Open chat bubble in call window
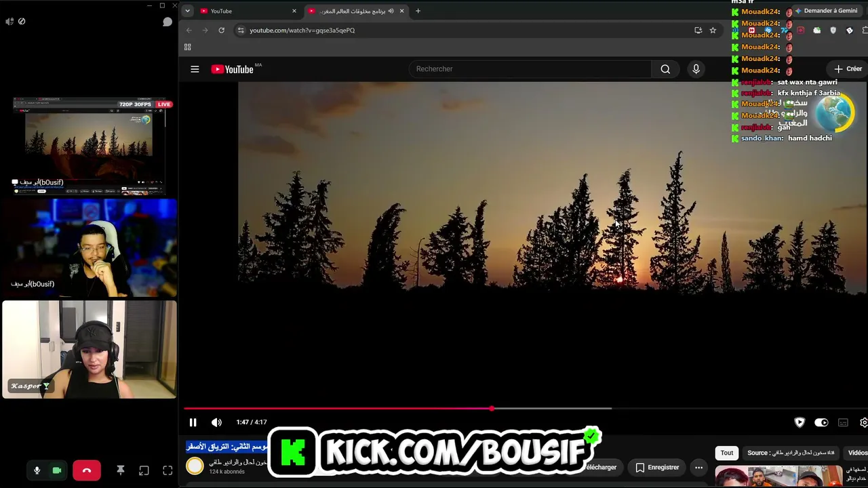 coord(167,22)
